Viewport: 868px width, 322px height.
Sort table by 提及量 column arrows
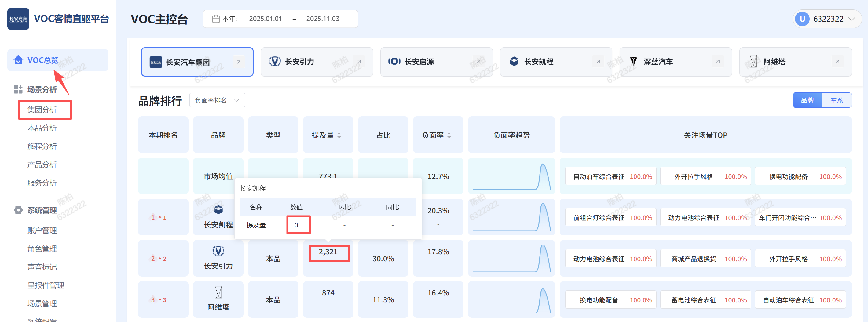339,135
